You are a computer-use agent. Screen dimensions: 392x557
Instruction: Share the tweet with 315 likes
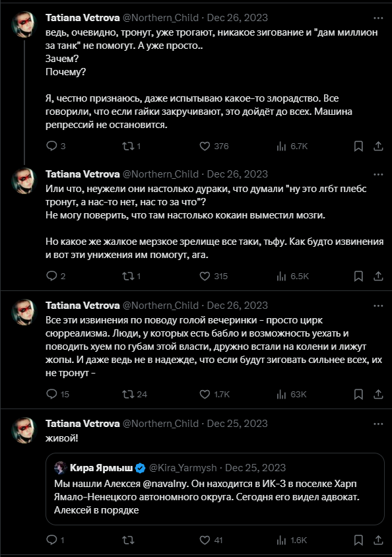point(379,276)
